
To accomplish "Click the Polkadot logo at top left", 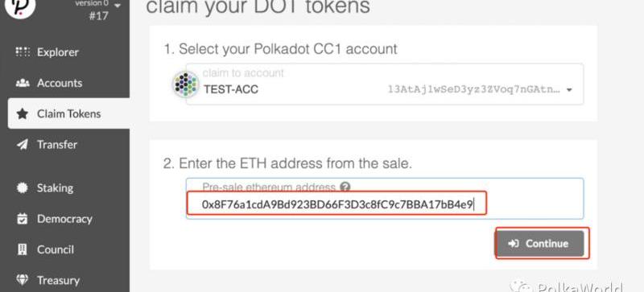I will [x=21, y=7].
